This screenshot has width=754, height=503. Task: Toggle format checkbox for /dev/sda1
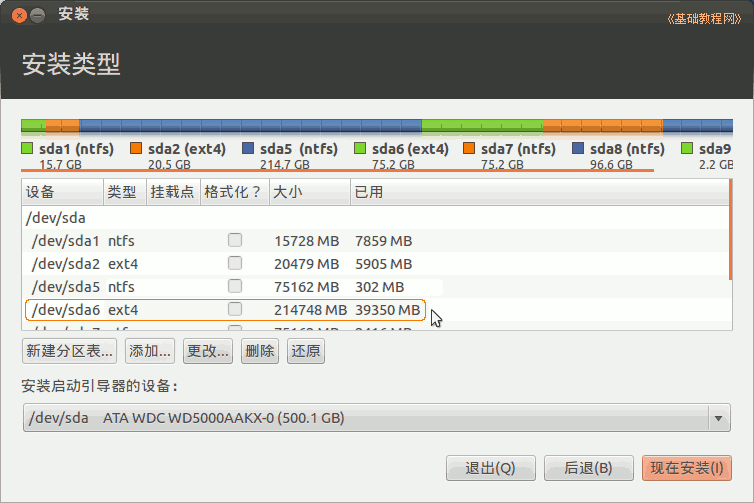[235, 240]
